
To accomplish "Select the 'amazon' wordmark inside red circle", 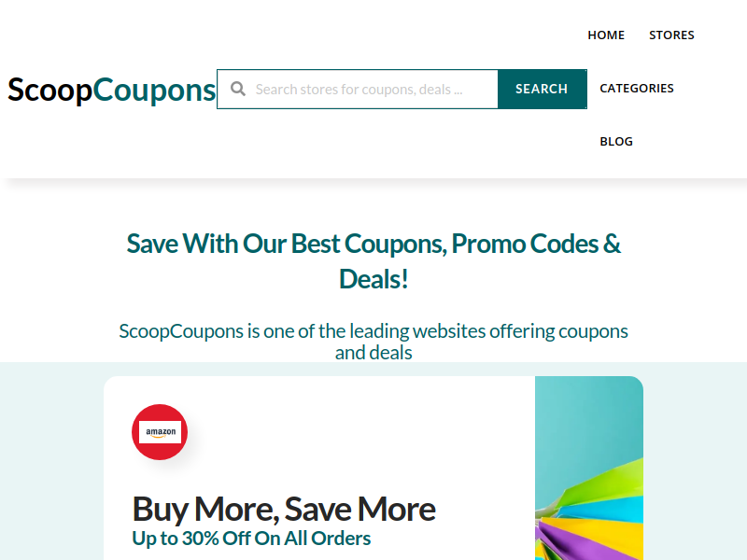I will point(161,432).
